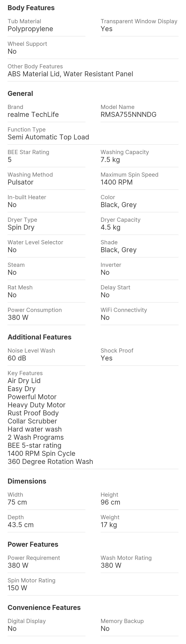Click the Collar Scrubber key feature
Screen dimensions: 186x644
pos(32,421)
